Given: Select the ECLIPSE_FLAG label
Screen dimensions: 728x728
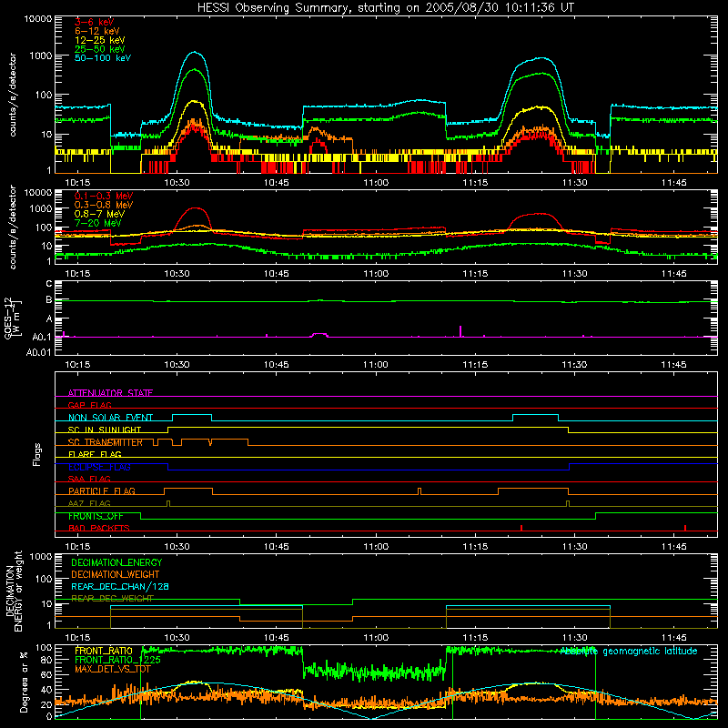Looking at the screenshot, I should pyautogui.click(x=99, y=467).
